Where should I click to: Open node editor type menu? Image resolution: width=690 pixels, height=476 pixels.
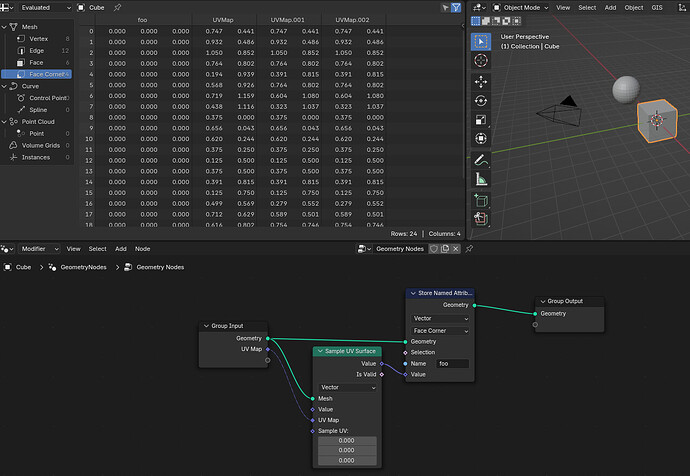(x=7, y=249)
